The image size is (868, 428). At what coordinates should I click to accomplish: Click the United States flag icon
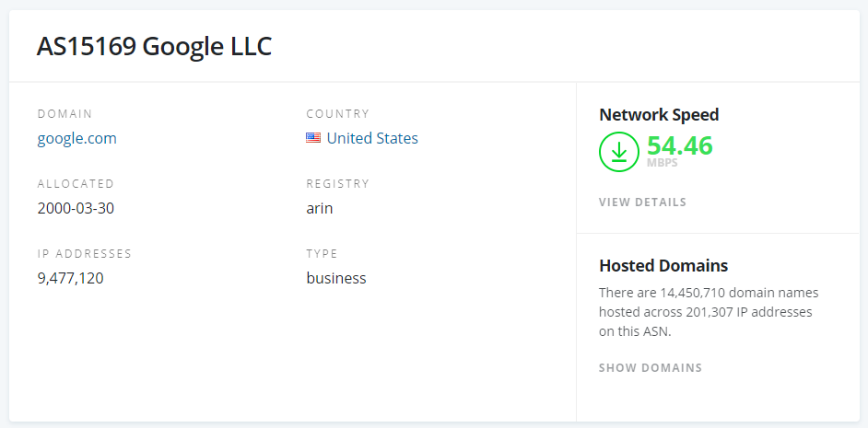[x=313, y=138]
